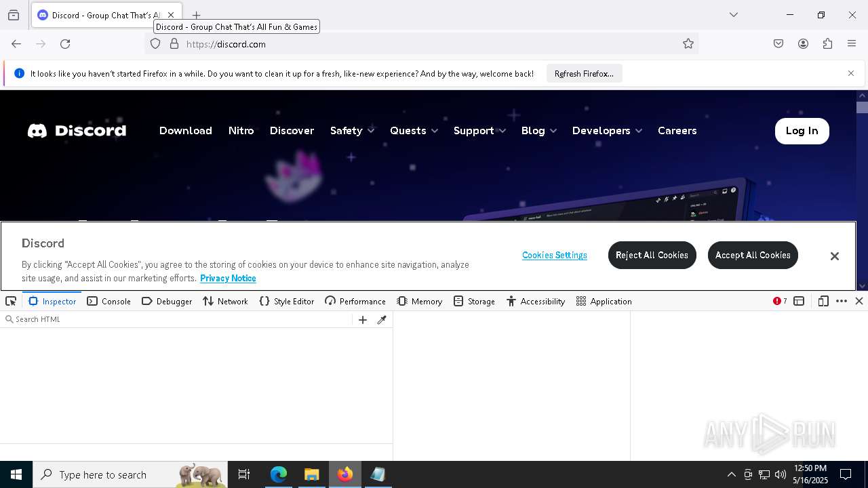Expand the Blog dropdown menu

(x=538, y=131)
